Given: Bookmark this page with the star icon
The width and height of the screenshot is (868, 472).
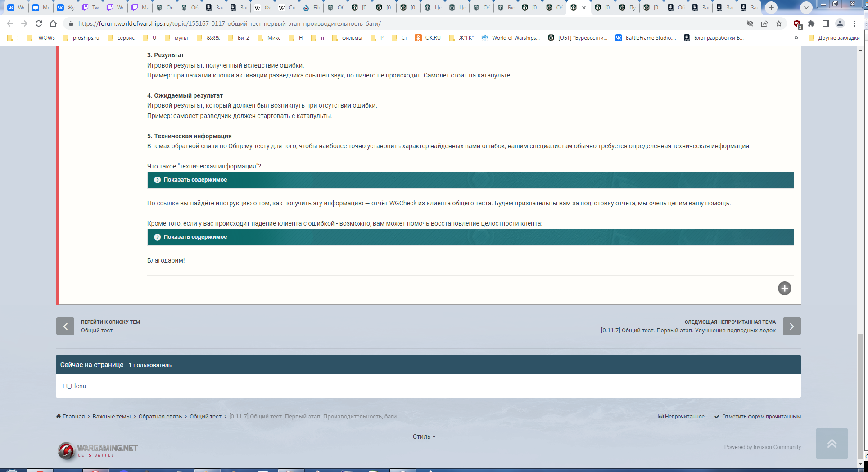Looking at the screenshot, I should pyautogui.click(x=779, y=23).
